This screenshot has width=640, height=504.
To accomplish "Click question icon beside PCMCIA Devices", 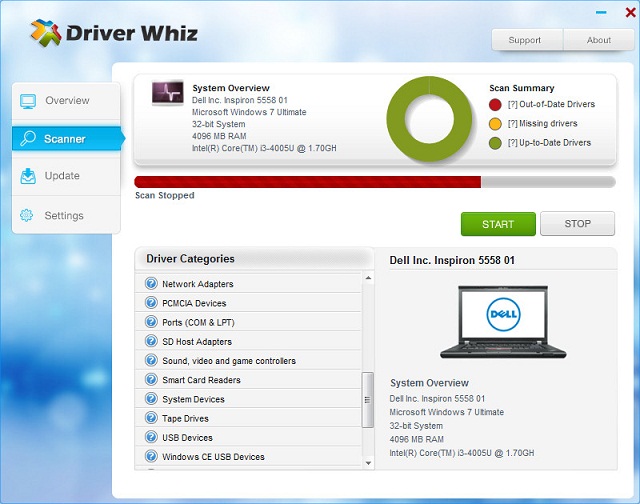I will point(151,302).
